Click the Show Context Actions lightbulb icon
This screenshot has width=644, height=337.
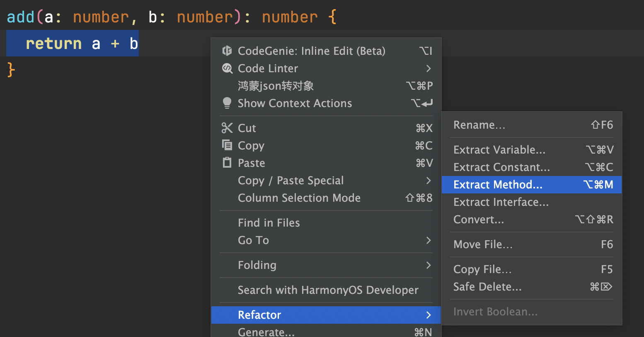click(x=227, y=103)
